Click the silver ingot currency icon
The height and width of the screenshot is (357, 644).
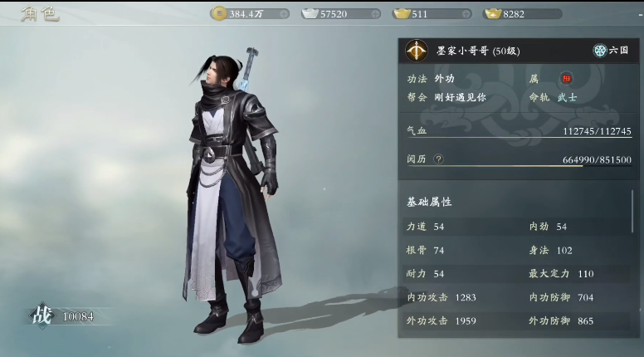click(310, 14)
